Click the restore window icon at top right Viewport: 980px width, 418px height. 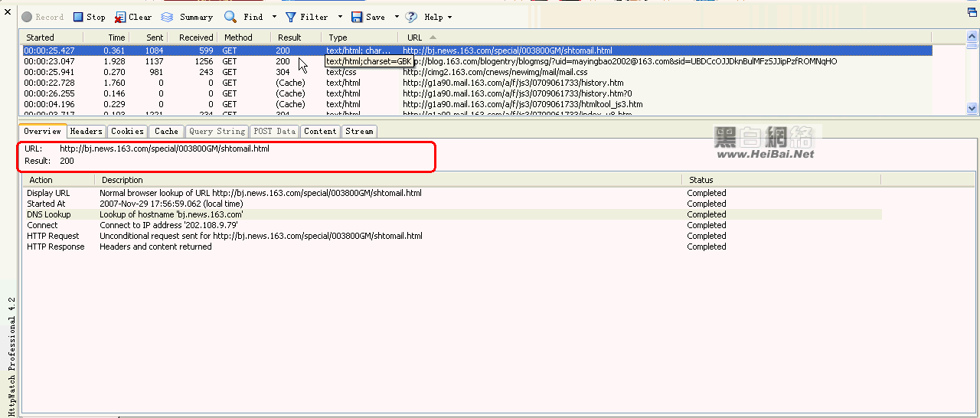pos(972,12)
